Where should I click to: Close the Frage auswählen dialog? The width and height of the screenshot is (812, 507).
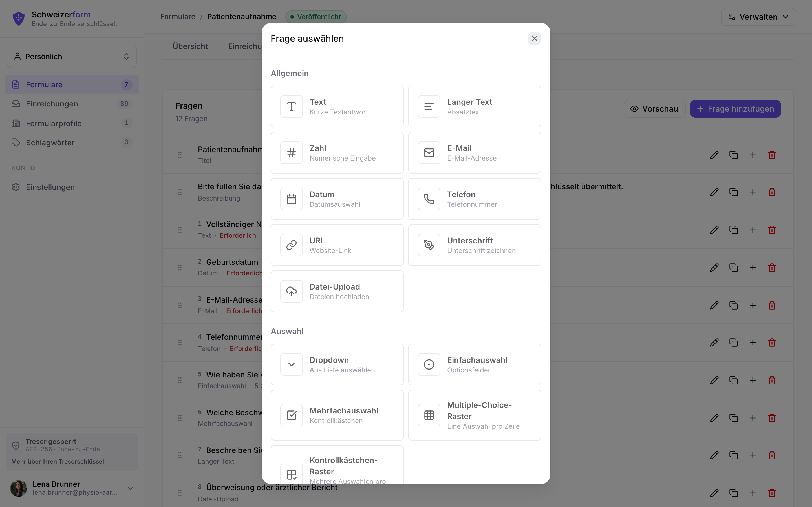tap(534, 39)
